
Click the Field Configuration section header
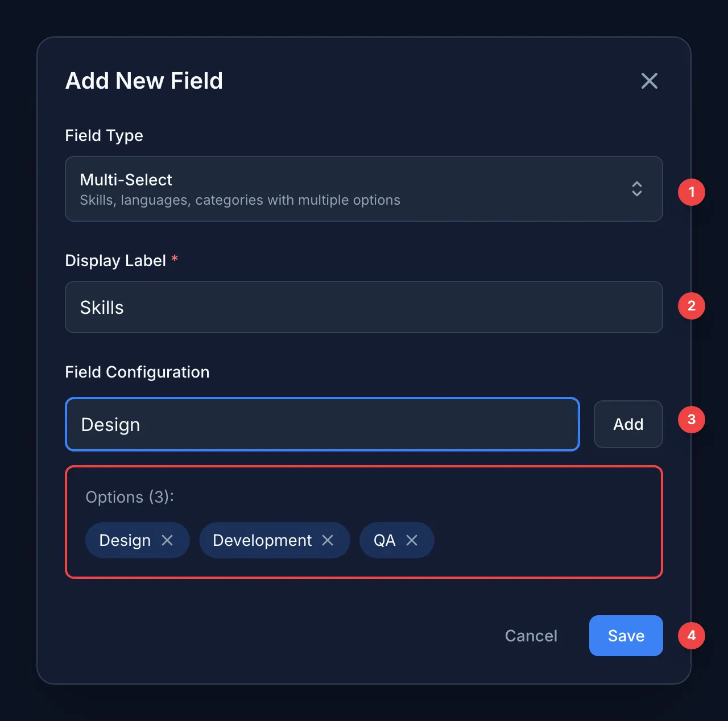coord(137,372)
